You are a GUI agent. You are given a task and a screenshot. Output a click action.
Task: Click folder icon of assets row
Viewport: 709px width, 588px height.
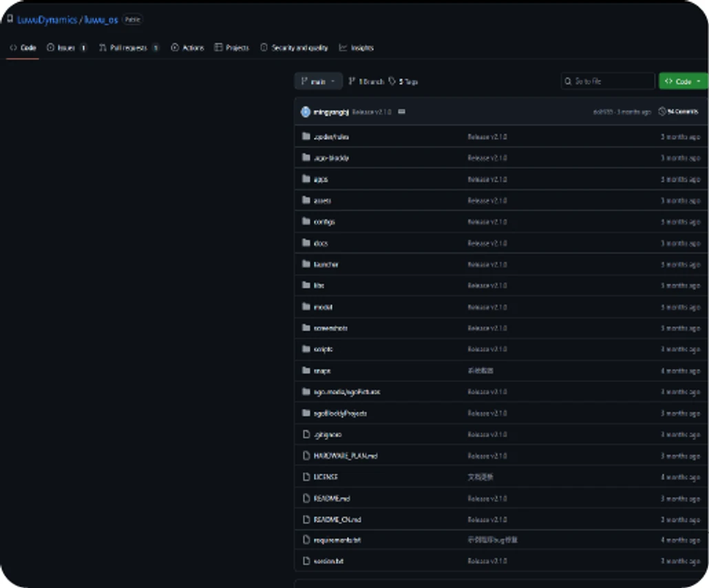306,200
